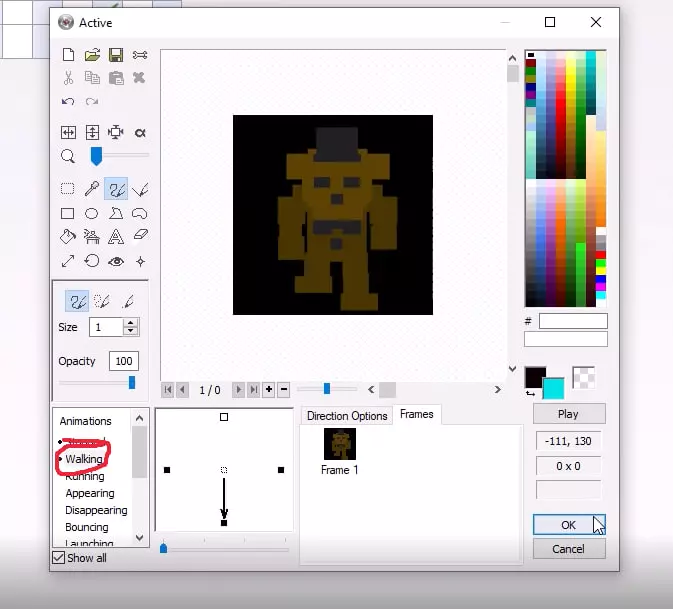Go to the next frame button

238,390
